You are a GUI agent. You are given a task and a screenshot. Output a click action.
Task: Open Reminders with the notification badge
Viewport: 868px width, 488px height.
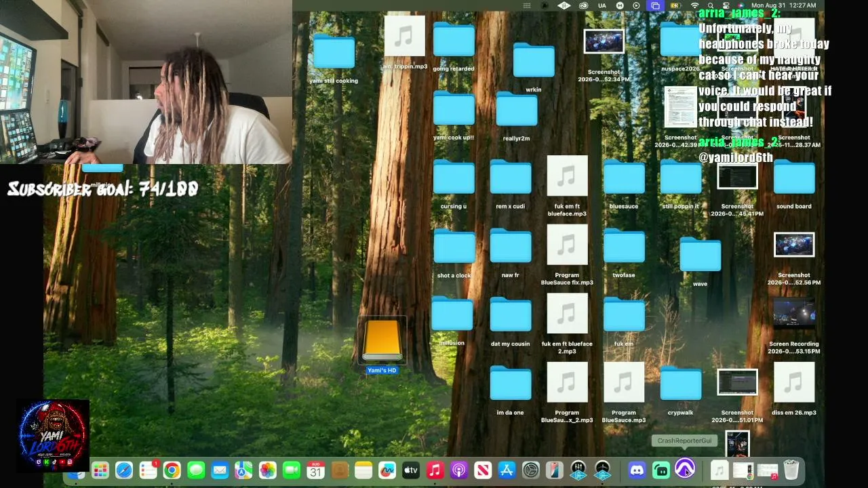(148, 470)
